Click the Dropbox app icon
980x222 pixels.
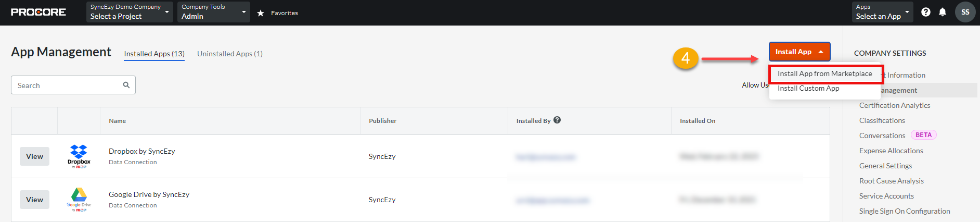point(79,156)
